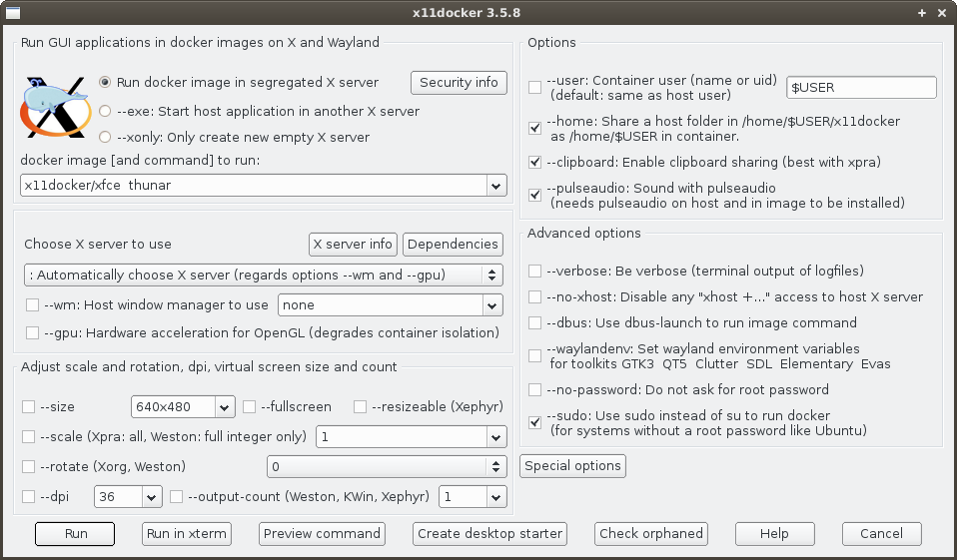Enable --fullscreen option
Screen dimensions: 957x560
[x=249, y=407]
